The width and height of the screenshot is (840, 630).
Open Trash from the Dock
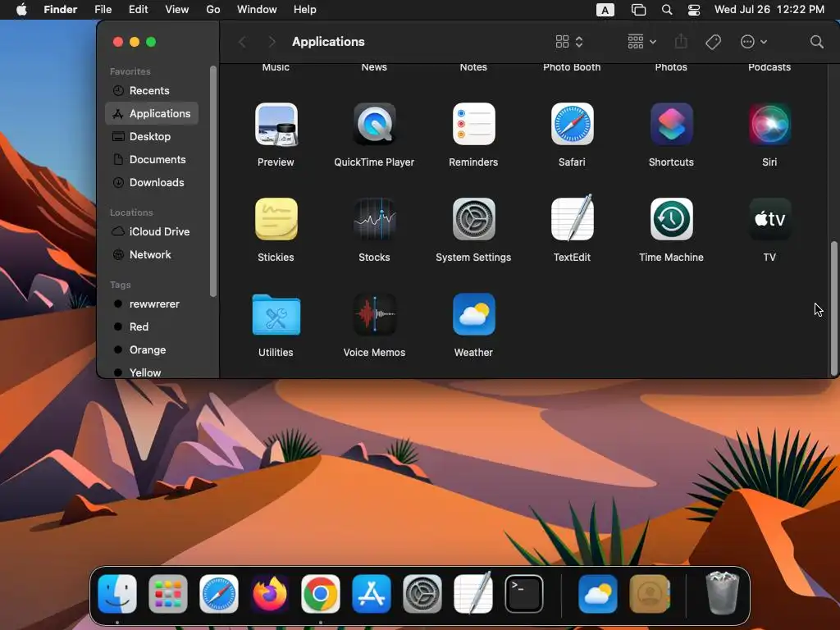[723, 593]
